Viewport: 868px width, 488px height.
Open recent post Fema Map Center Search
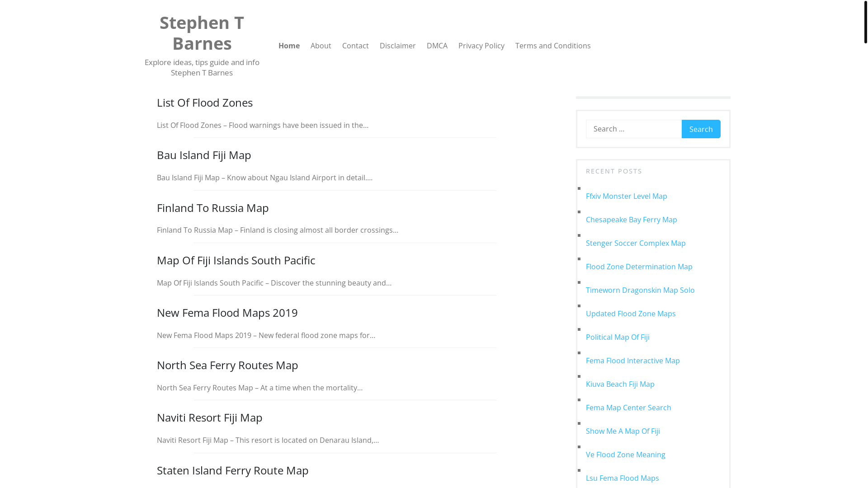(628, 408)
